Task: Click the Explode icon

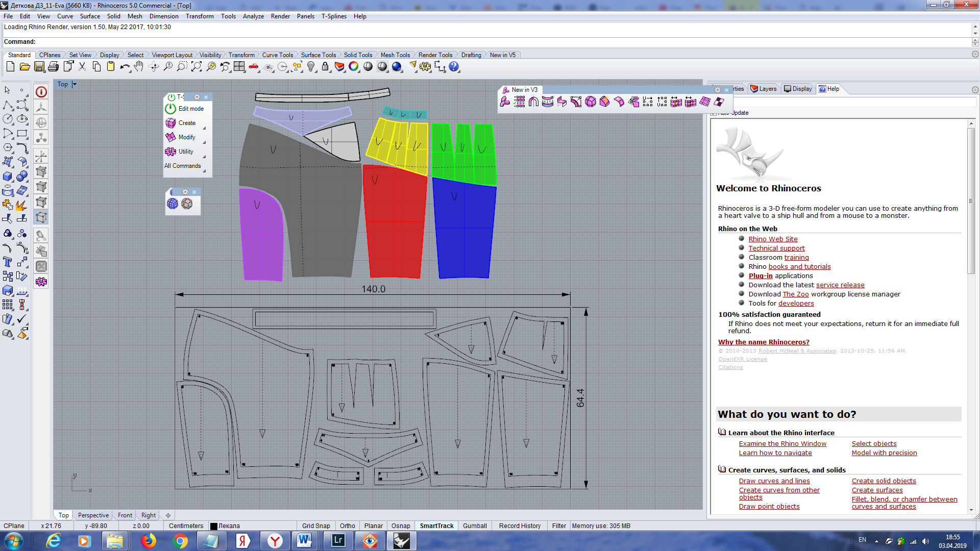Action: (x=22, y=205)
